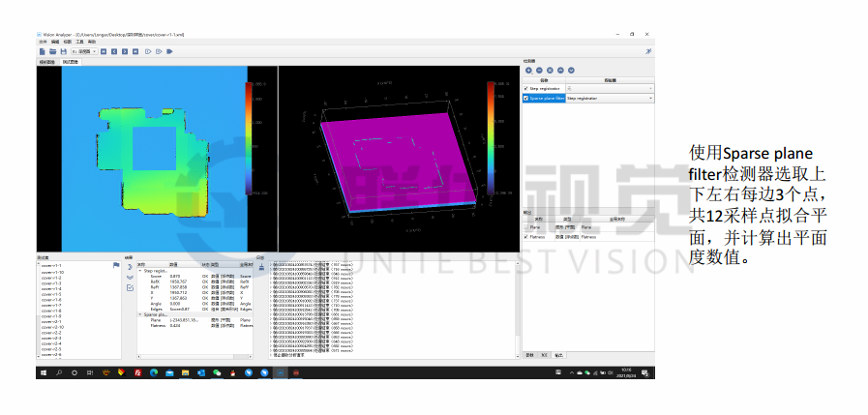Screen dimensions: 868x415
Task: Collapse the Step registration results group
Action: click(137, 270)
